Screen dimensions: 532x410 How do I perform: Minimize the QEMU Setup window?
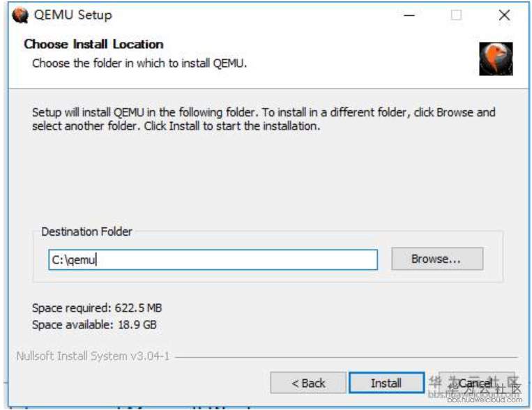click(409, 15)
